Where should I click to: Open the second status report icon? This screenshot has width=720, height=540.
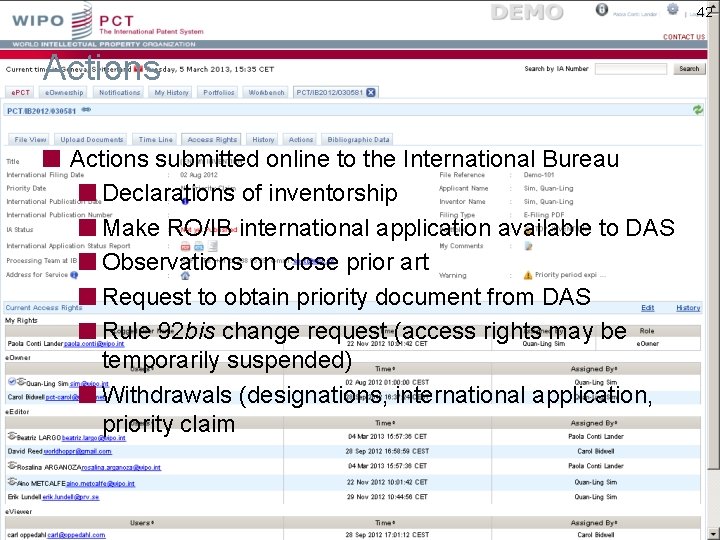pyautogui.click(x=199, y=247)
